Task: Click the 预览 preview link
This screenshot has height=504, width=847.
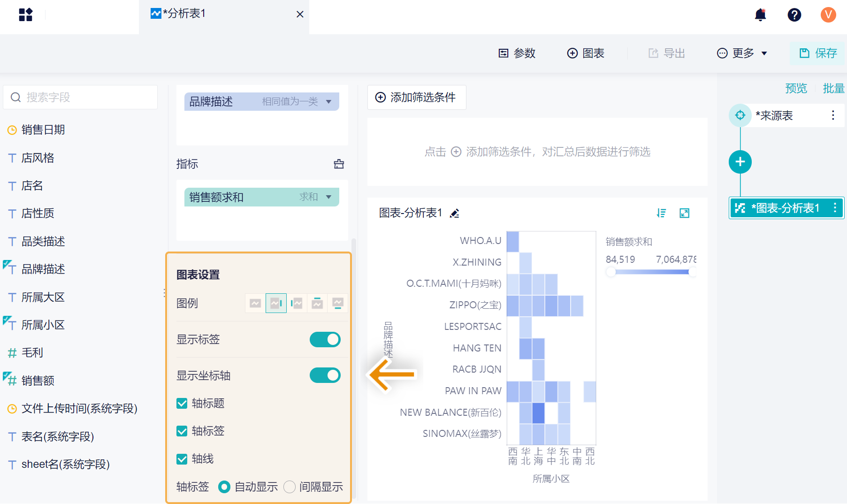Action: 796,88
